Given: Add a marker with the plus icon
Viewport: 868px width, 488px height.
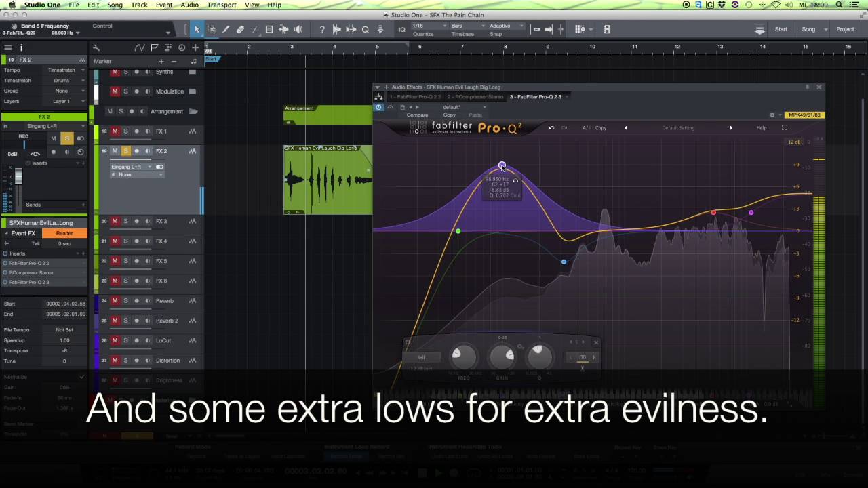Looking at the screenshot, I should [161, 61].
